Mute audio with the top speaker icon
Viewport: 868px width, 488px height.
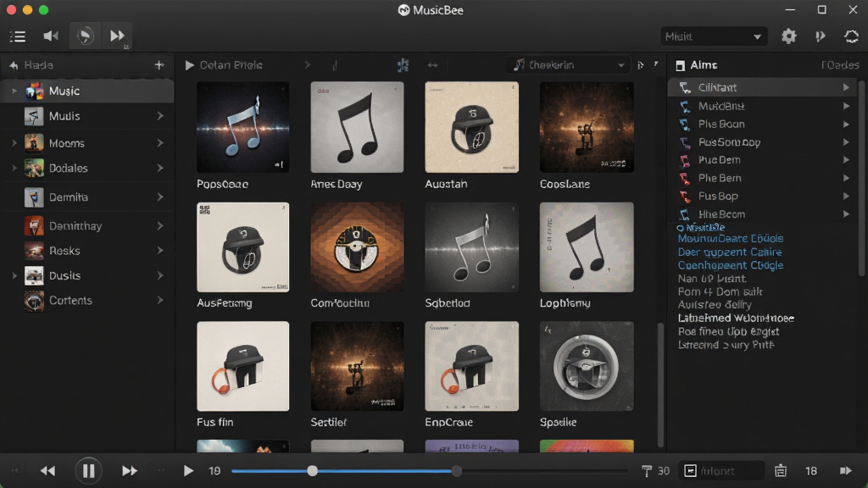[x=51, y=36]
